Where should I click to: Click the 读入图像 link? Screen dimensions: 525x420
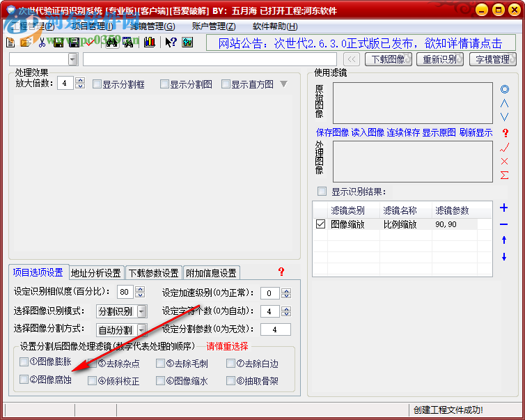[368, 132]
